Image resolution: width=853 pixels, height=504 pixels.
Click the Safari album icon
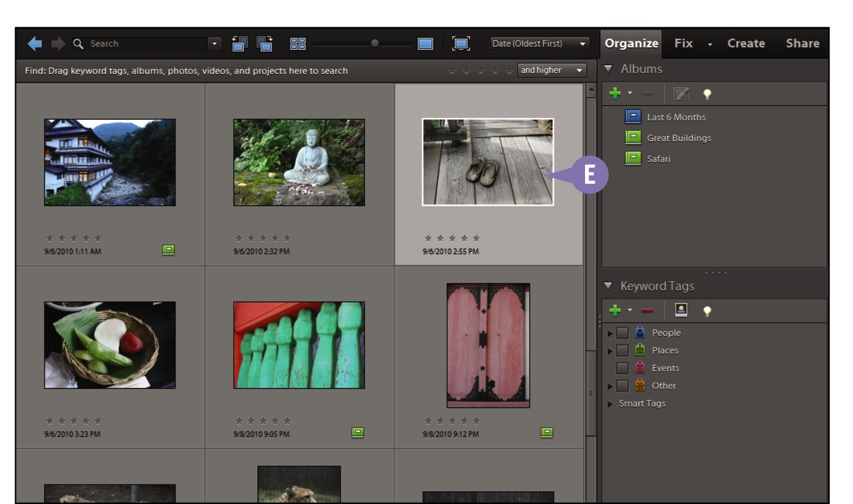point(633,158)
